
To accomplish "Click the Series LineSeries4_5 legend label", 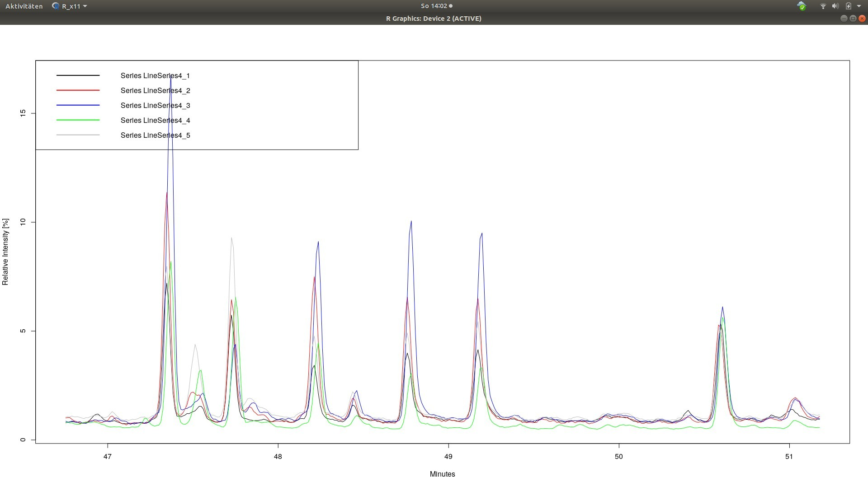I will [x=155, y=135].
